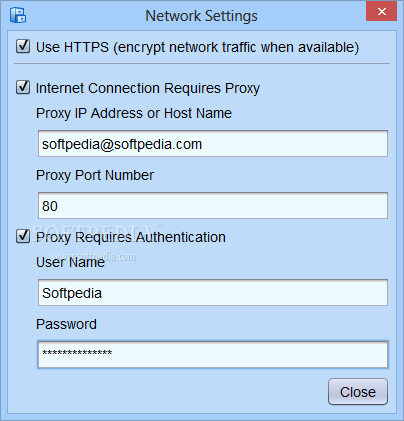Click the Proxy Requires Authentication label text
404x421 pixels.
coord(131,237)
